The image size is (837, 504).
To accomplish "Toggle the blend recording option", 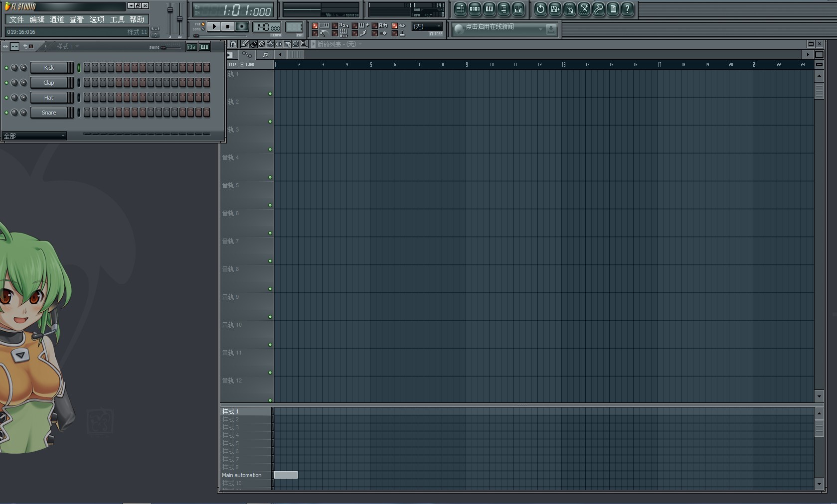I will [x=355, y=26].
